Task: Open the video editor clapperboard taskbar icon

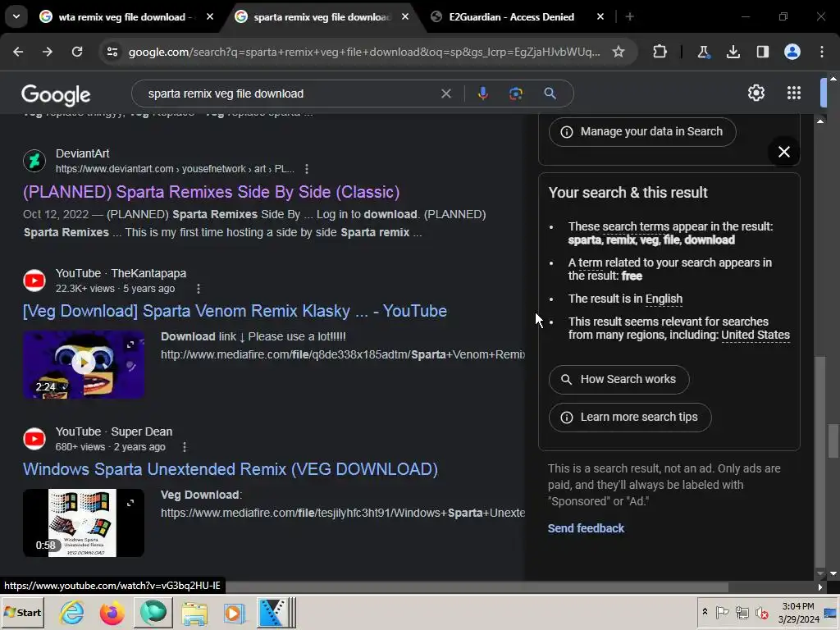Action: click(x=276, y=612)
